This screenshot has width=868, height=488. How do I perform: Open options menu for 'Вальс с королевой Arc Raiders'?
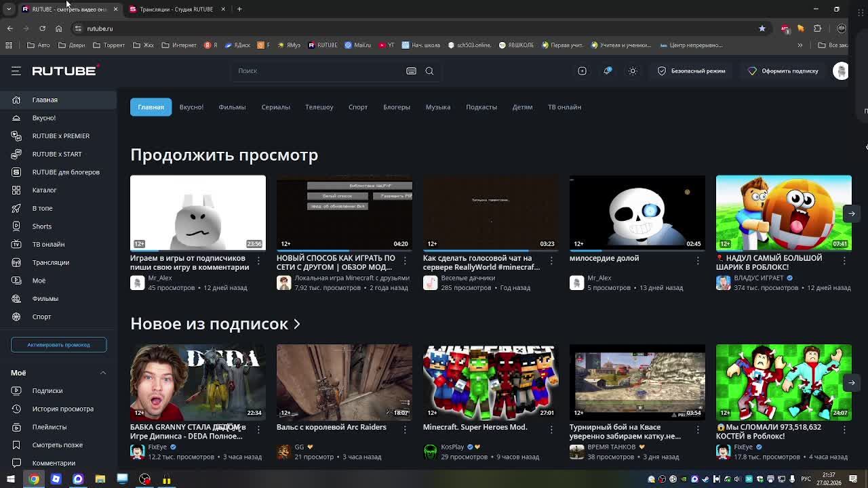pyautogui.click(x=405, y=429)
